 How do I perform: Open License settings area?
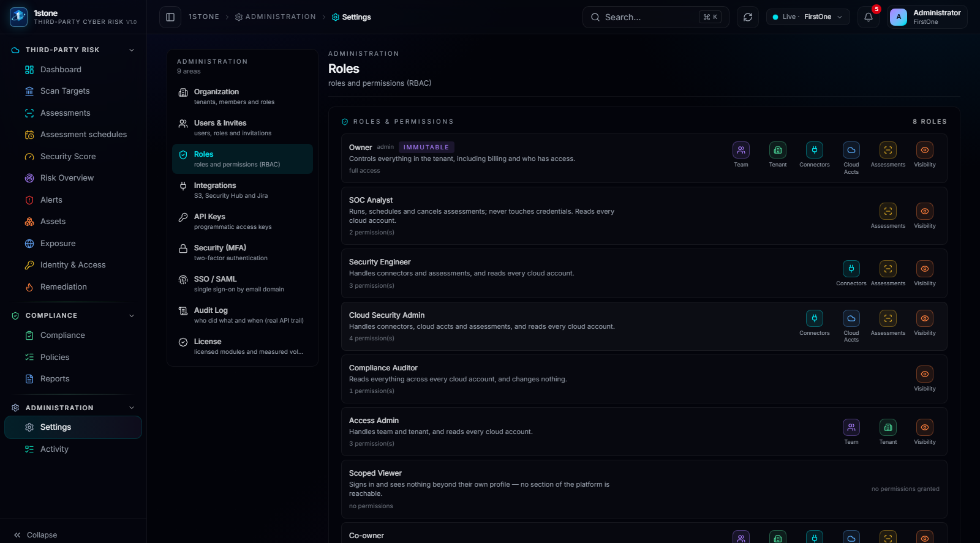(x=243, y=346)
